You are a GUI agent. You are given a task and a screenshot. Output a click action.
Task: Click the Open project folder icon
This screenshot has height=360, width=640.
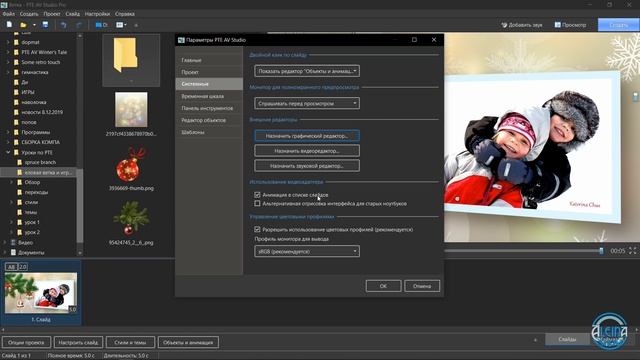click(23, 25)
